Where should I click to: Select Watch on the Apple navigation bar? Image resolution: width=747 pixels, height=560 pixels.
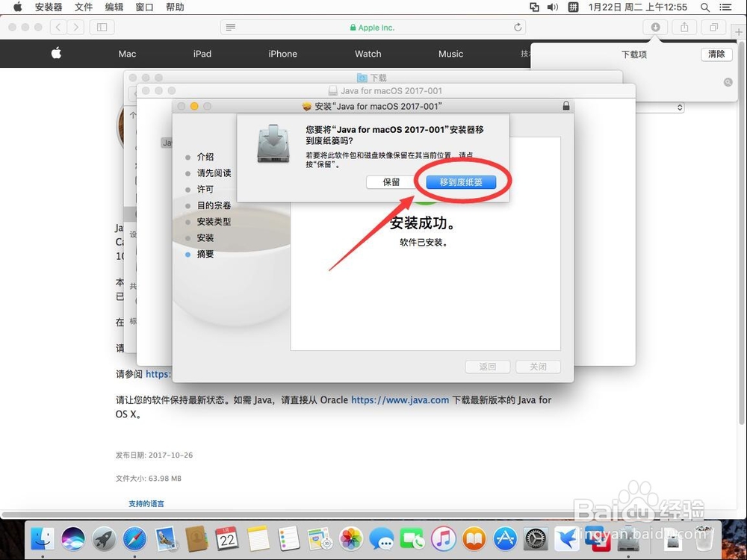tap(368, 54)
